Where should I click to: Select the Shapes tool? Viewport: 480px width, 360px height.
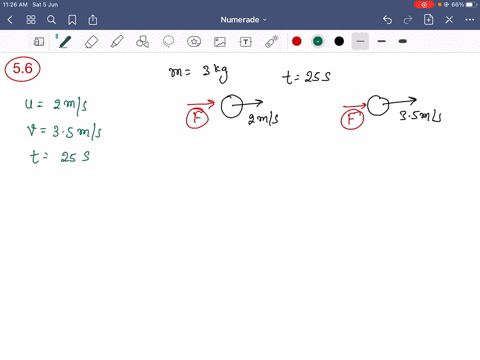(x=142, y=42)
